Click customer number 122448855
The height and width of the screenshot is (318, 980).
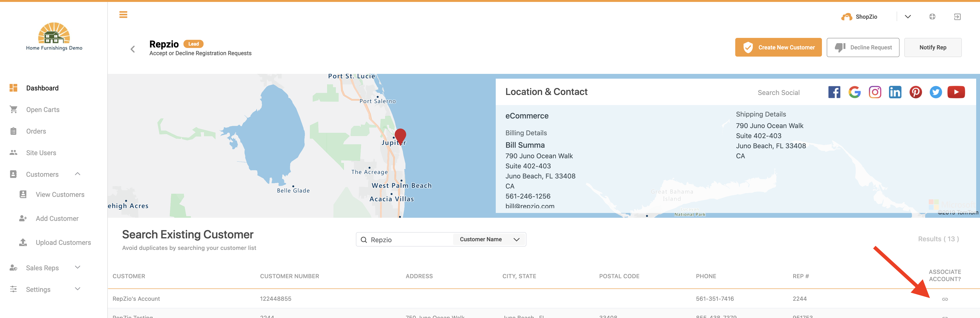coord(275,299)
